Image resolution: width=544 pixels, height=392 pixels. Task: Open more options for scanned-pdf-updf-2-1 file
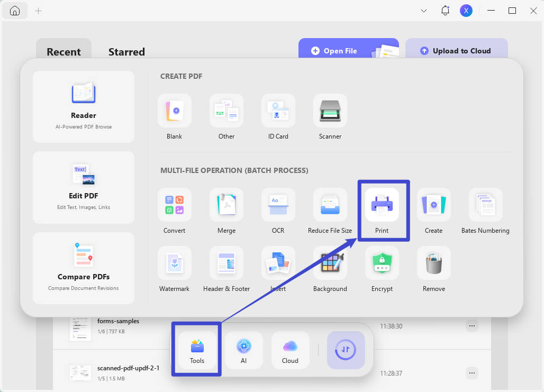tap(472, 373)
